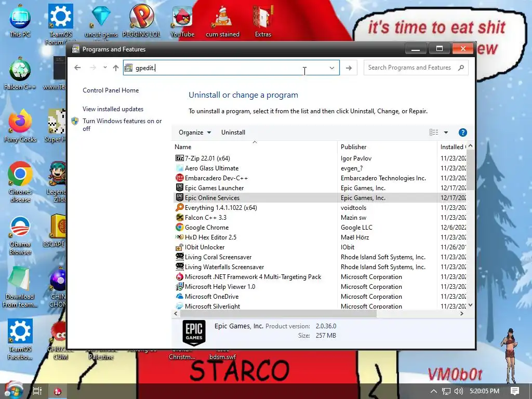
Task: Click publisher voidtools cell
Action: click(353, 207)
